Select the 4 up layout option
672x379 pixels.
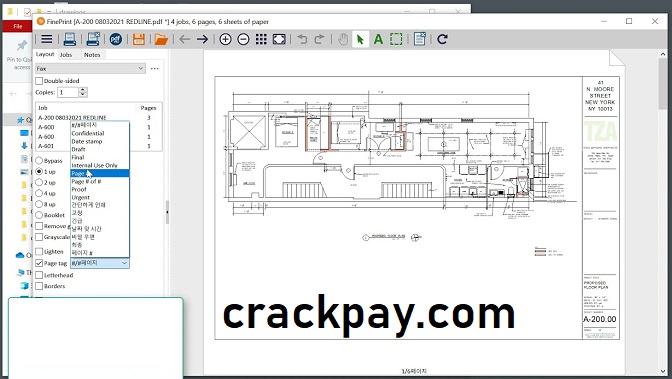(39, 193)
